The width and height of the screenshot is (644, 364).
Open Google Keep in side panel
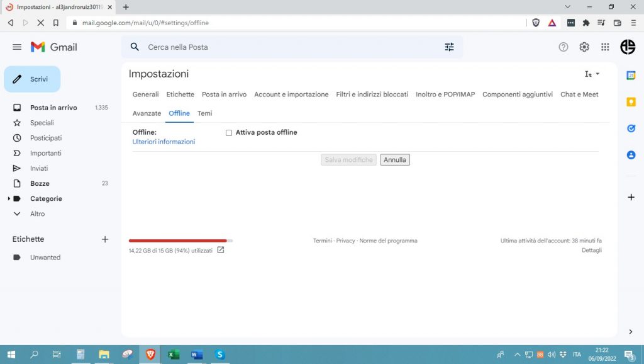(631, 102)
